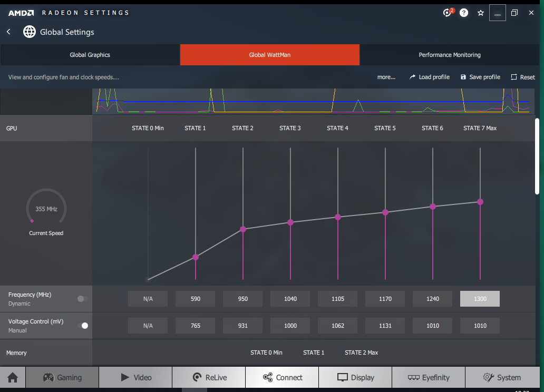Click Save profile

coord(480,77)
